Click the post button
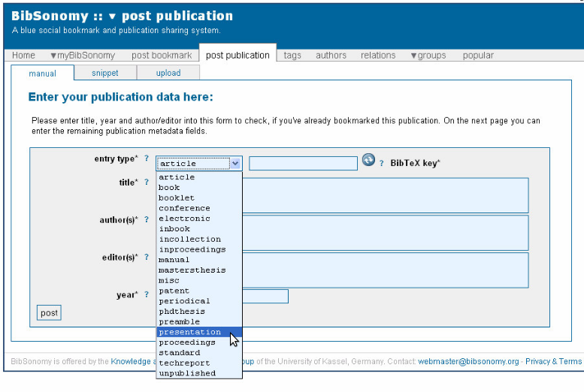 (x=49, y=312)
